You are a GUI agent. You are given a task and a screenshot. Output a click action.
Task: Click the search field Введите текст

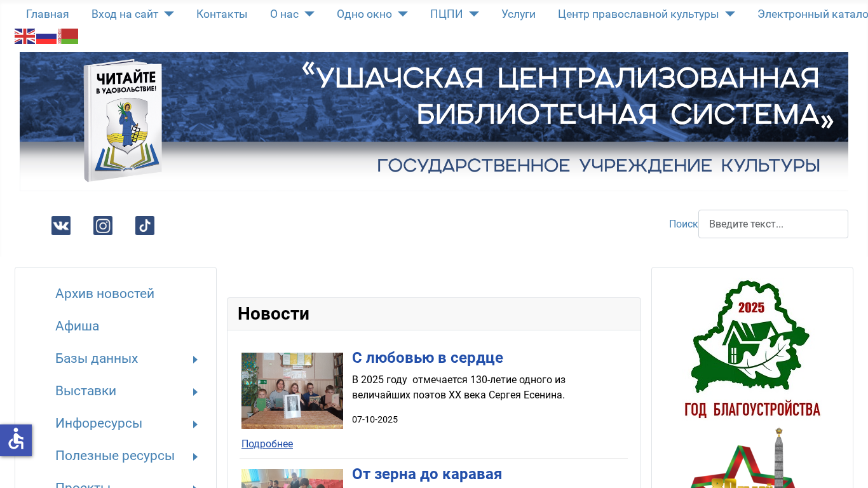pyautogui.click(x=773, y=224)
